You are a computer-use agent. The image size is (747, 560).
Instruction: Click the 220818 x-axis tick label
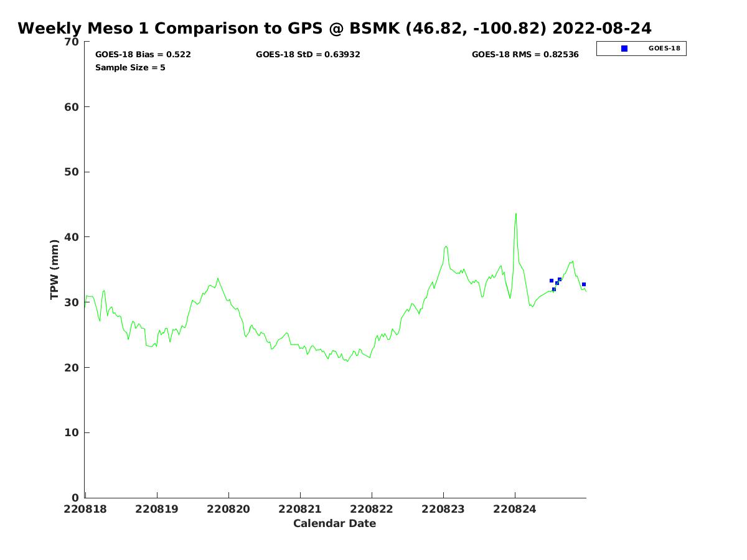(x=85, y=509)
